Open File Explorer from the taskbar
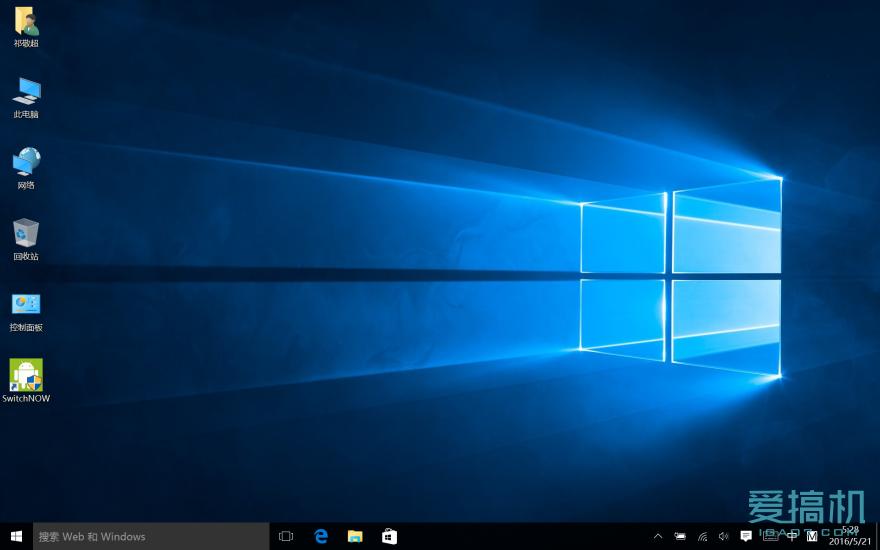 tap(355, 537)
